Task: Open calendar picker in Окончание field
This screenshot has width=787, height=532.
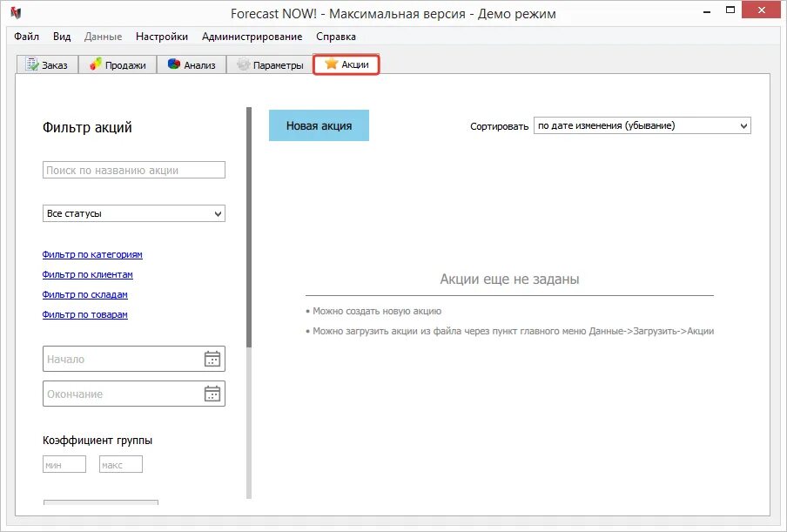Action: point(212,394)
